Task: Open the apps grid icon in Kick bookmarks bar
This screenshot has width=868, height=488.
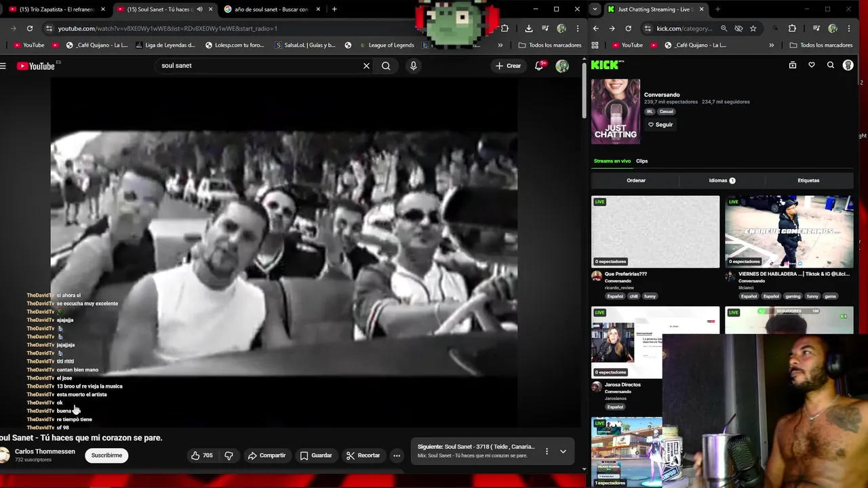Action: tap(595, 45)
